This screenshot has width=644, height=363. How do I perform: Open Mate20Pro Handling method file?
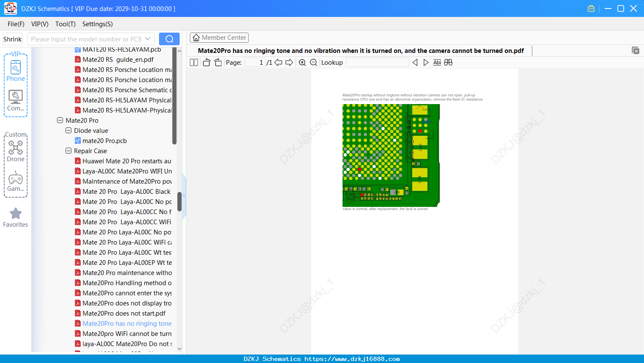pyautogui.click(x=127, y=283)
